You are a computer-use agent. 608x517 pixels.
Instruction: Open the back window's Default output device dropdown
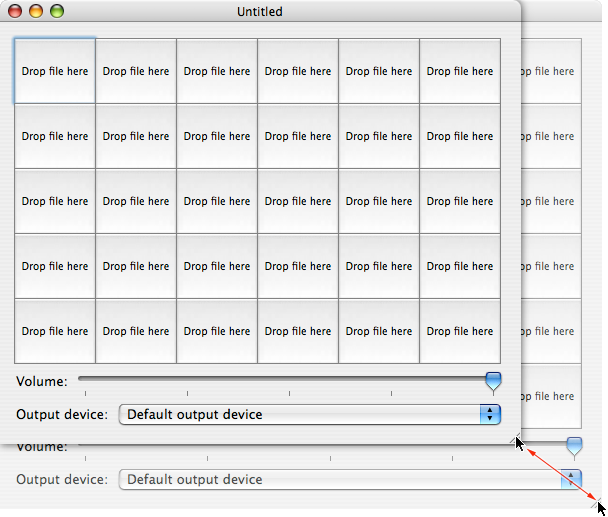(350, 479)
